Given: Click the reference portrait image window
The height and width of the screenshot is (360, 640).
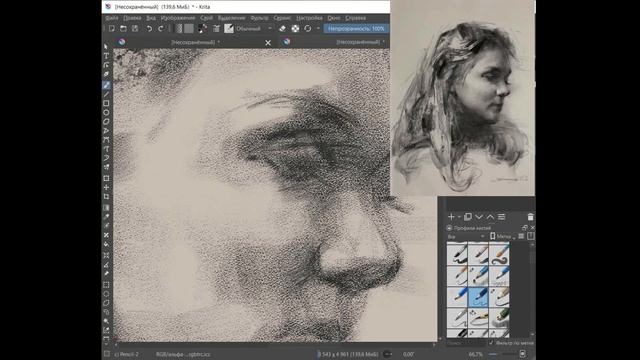Looking at the screenshot, I should point(462,98).
